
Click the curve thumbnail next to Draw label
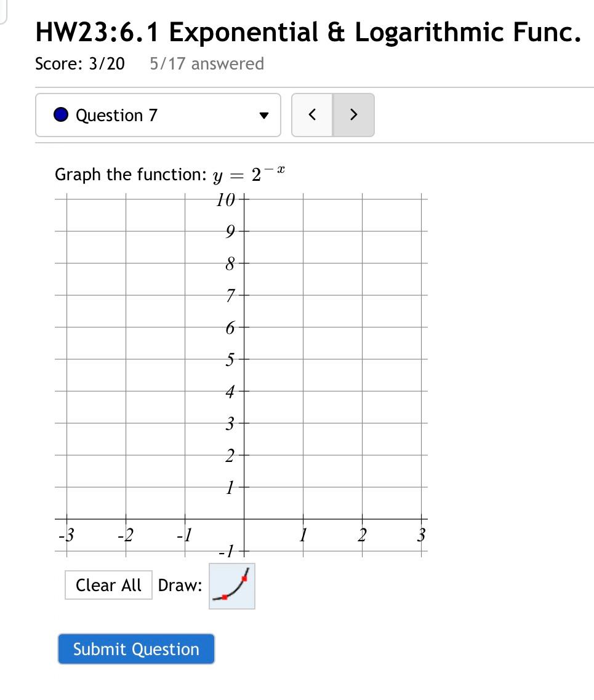[x=231, y=586]
